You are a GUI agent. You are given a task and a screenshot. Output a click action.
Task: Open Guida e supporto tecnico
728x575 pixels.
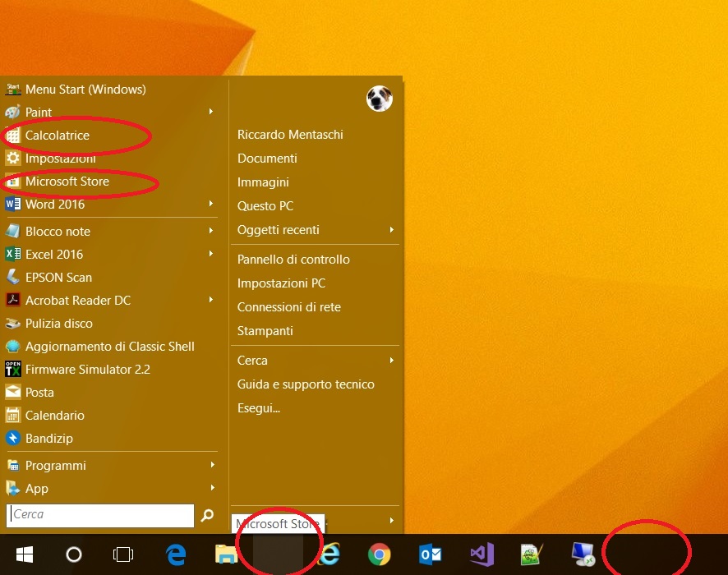coord(306,384)
